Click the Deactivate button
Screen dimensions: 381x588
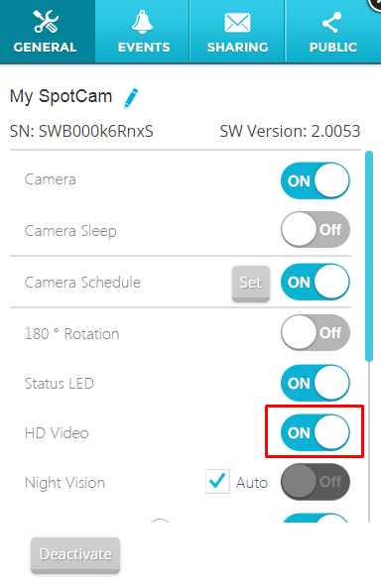75,555
